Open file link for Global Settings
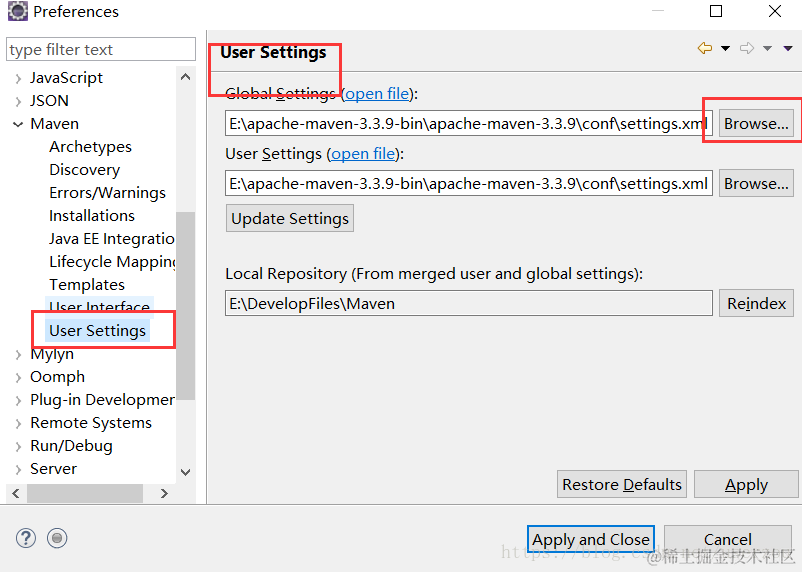802x572 pixels. 377,94
